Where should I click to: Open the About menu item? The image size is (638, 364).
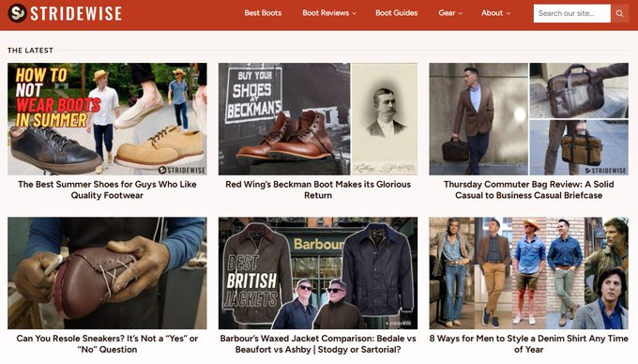click(492, 13)
